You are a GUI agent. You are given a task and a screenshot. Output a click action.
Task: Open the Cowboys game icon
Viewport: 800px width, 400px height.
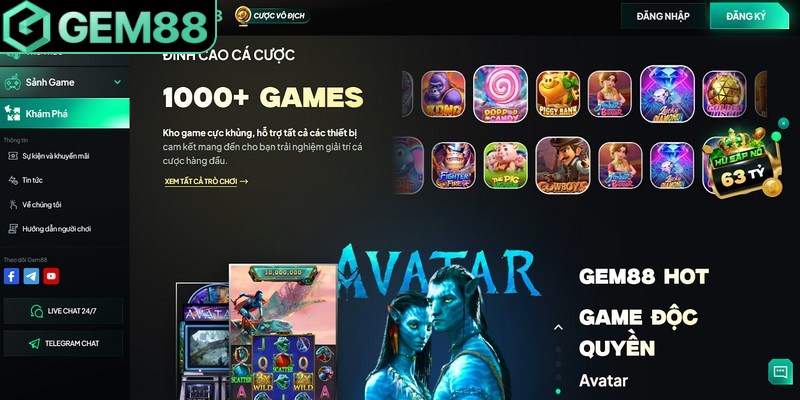pos(563,165)
